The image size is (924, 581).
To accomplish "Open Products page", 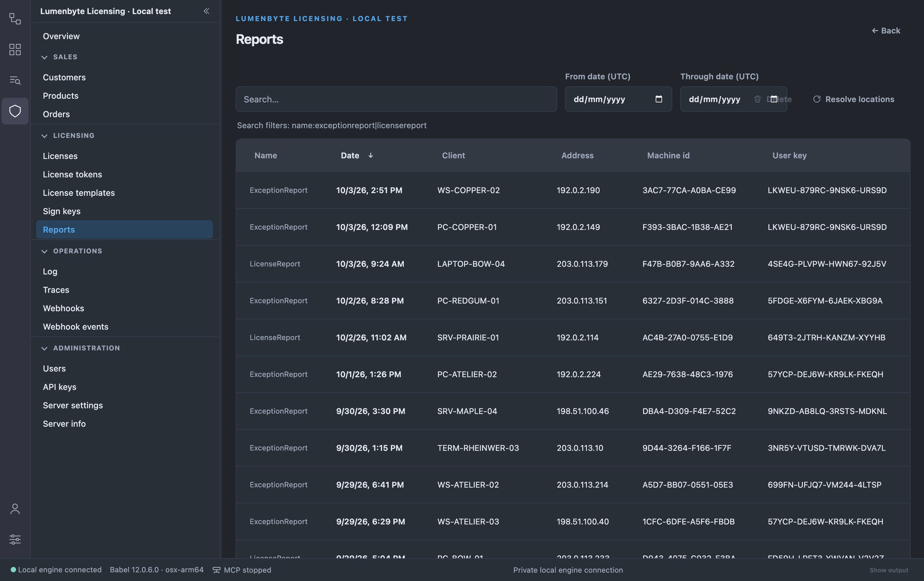I will [124, 95].
